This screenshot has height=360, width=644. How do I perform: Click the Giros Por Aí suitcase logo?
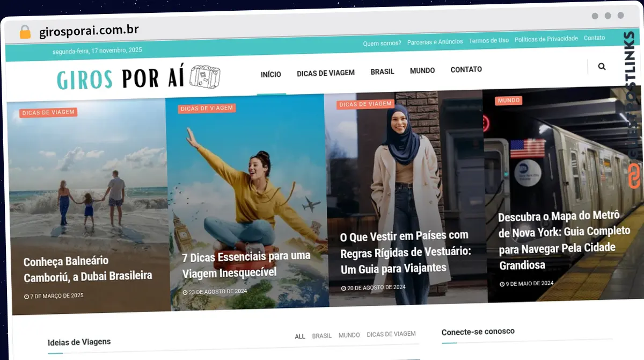138,78
